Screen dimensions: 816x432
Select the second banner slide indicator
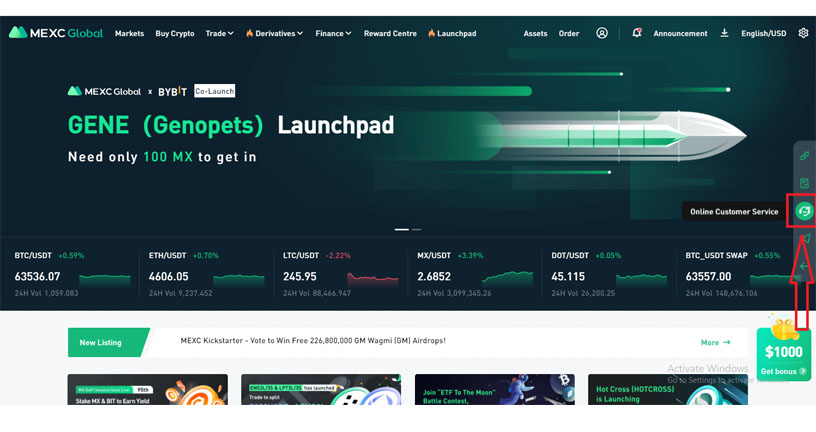[x=416, y=229]
